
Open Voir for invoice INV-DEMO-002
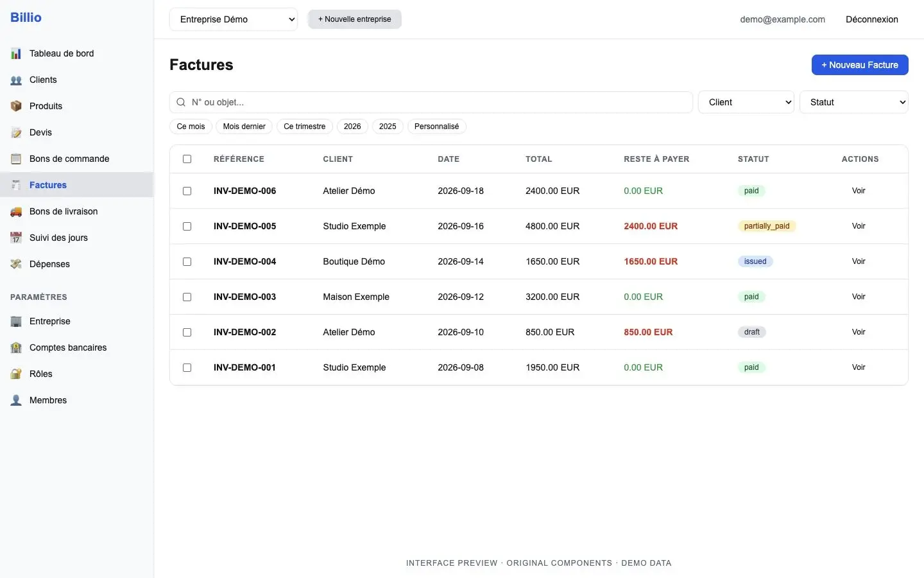859,332
